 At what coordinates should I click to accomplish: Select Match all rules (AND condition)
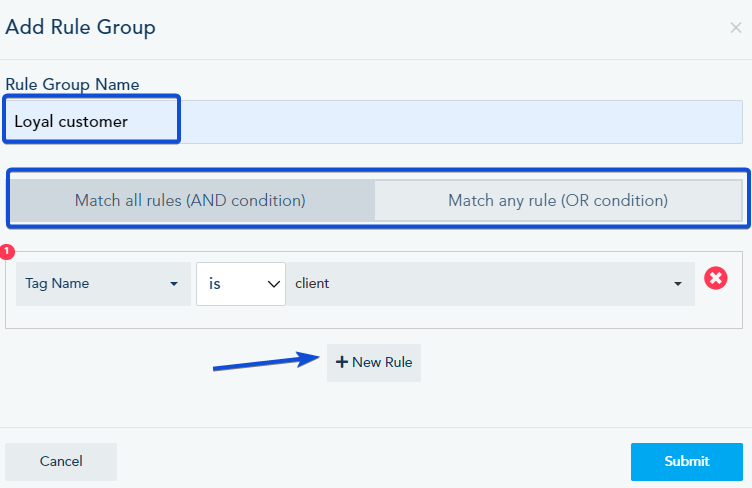point(190,200)
